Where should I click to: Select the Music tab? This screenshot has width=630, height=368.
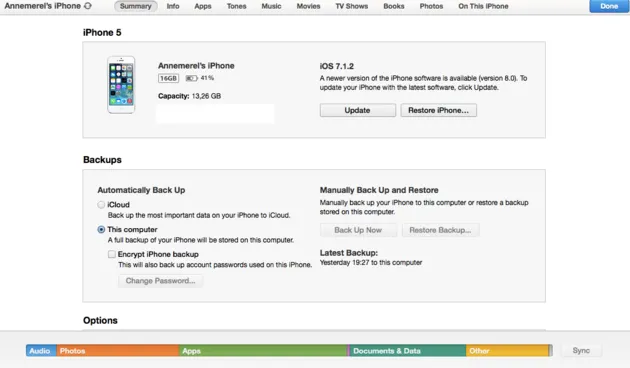[271, 6]
